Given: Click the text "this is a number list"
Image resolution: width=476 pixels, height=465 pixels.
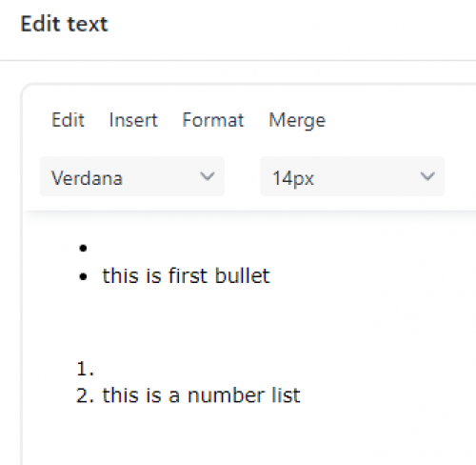Looking at the screenshot, I should [x=201, y=395].
